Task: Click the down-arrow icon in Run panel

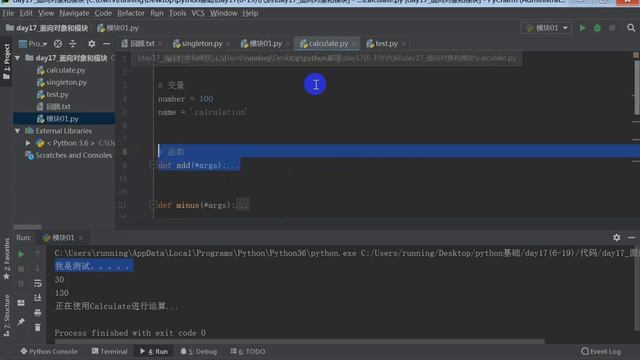Action: [x=38, y=269]
